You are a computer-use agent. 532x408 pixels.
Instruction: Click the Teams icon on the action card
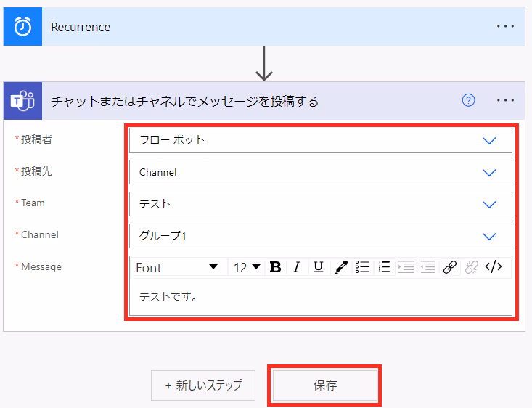pyautogui.click(x=22, y=101)
